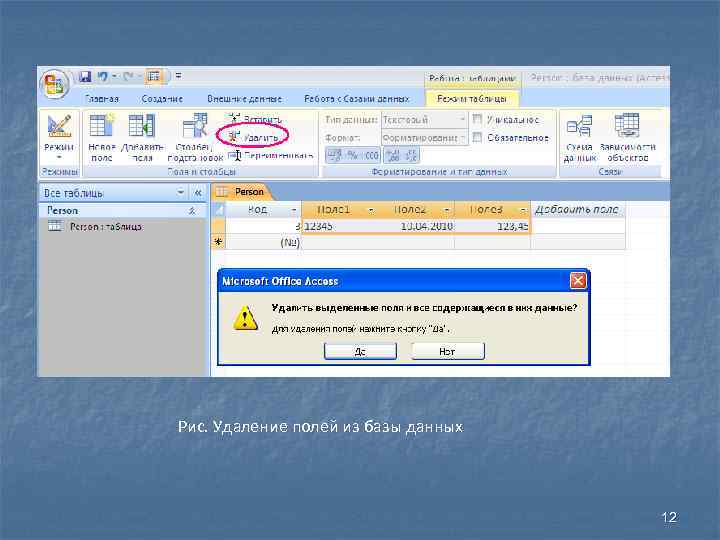Open the Поле2 column header dropdown arrow
This screenshot has width=720, height=540.
(x=446, y=210)
